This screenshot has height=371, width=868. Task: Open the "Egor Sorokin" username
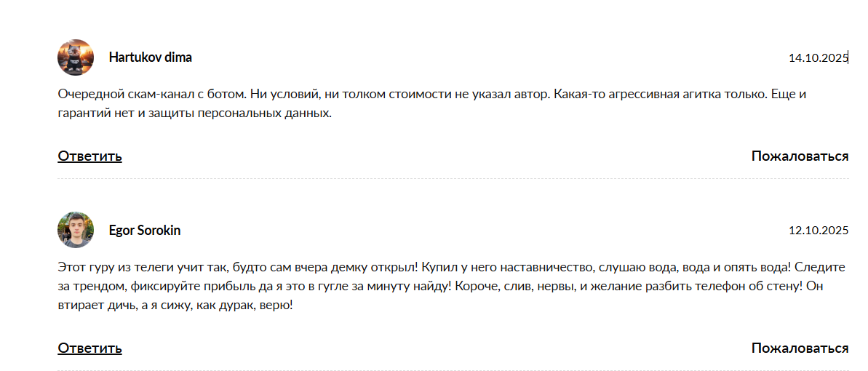click(144, 231)
